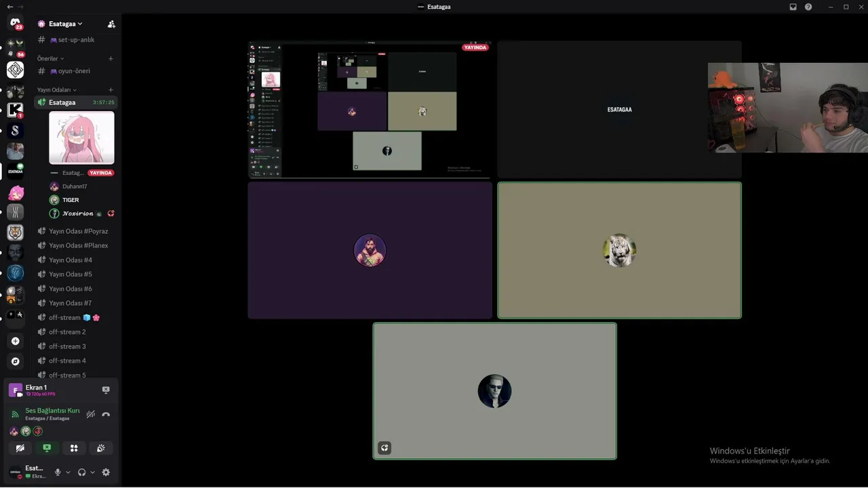
Task: Open the stream preview thumbnail in sidebar
Action: click(x=81, y=138)
